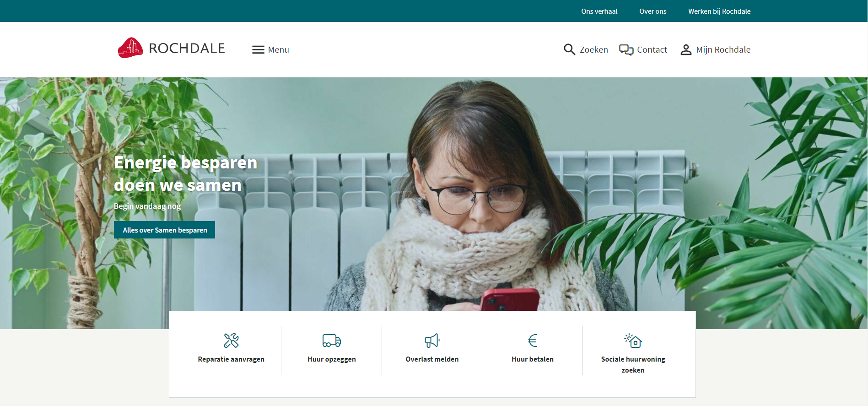Click the magnifying glass search icon
Screen dimensions: 868x406
coord(569,49)
